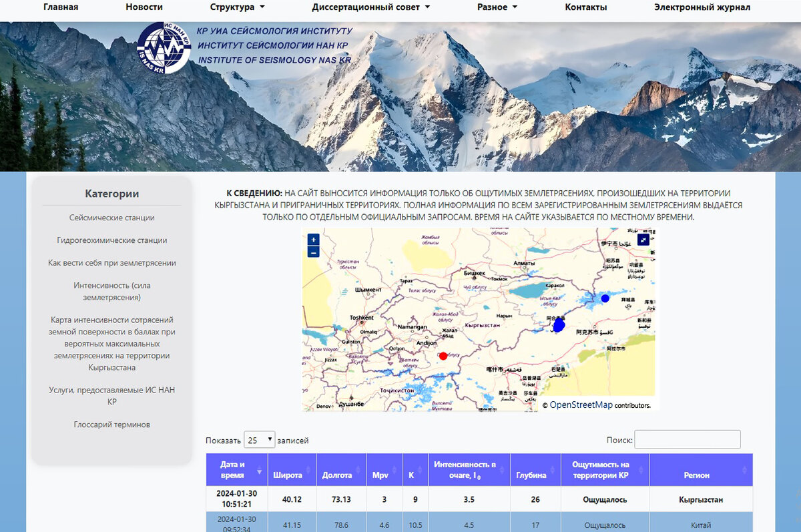Click depth value 26
The height and width of the screenshot is (532, 801).
[x=535, y=499]
